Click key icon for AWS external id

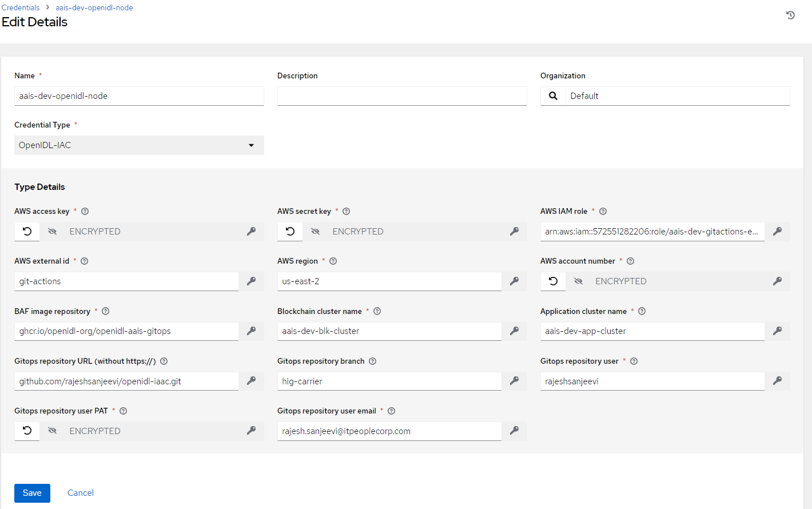(x=251, y=281)
